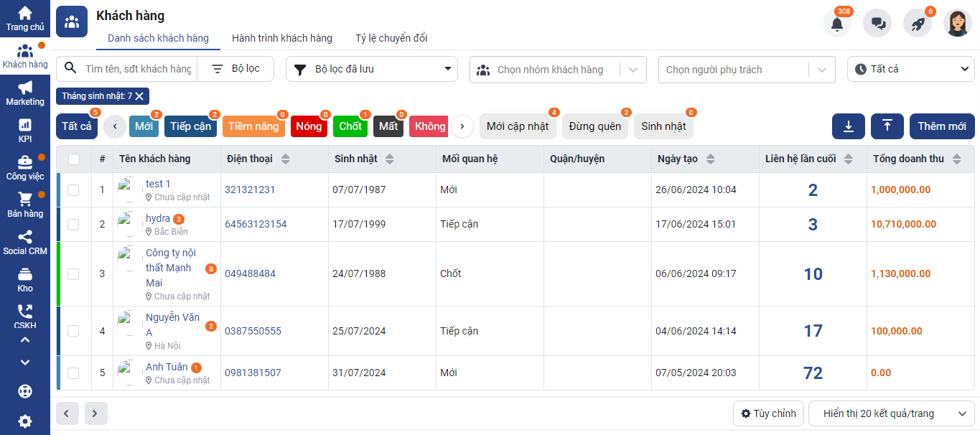Open Marketing from the sidebar
The image size is (980, 435).
click(x=25, y=93)
